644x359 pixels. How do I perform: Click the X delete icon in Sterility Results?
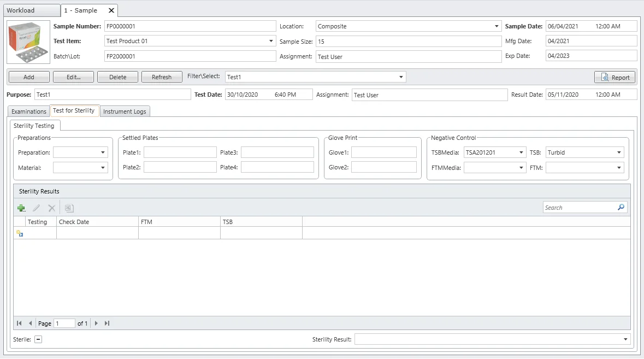[x=51, y=208]
